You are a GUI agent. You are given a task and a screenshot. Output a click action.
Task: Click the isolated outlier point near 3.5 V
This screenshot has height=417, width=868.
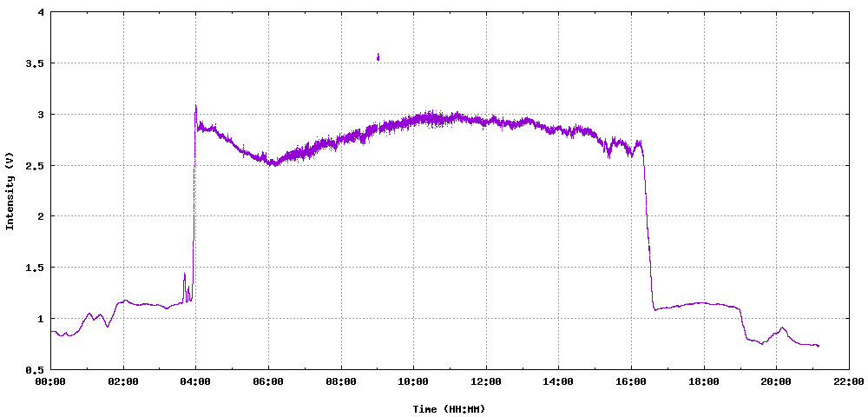pos(378,56)
